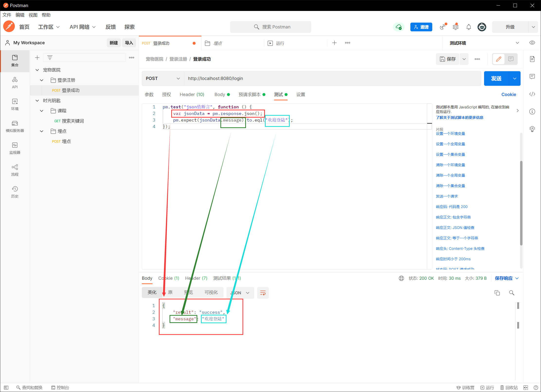541x392 pixels.
Task: Toggle the environment quick look eye icon
Action: tap(532, 43)
